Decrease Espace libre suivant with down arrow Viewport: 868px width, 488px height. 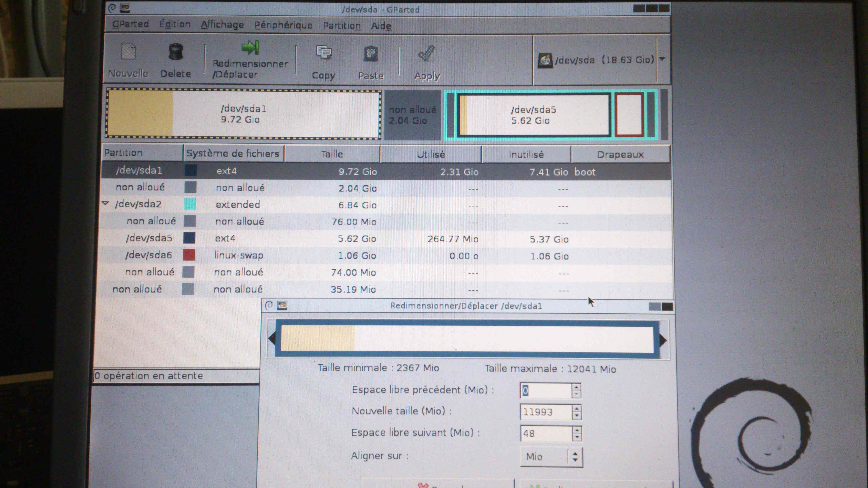point(577,437)
